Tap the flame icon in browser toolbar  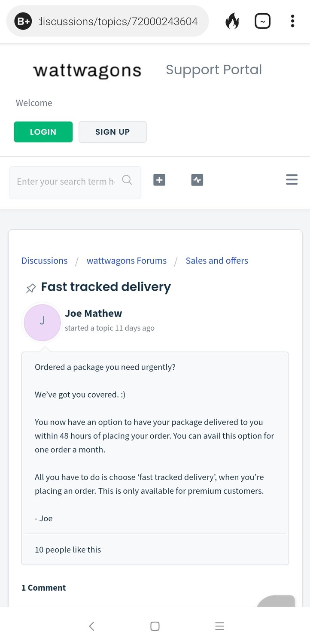pos(232,21)
